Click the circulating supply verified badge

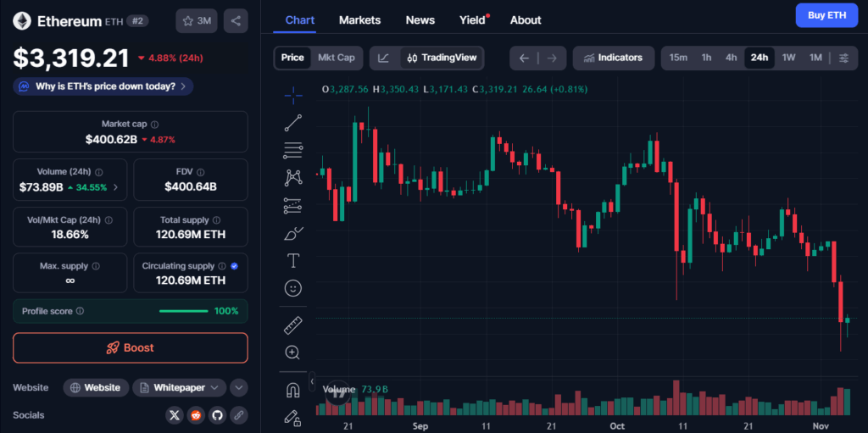pyautogui.click(x=234, y=266)
